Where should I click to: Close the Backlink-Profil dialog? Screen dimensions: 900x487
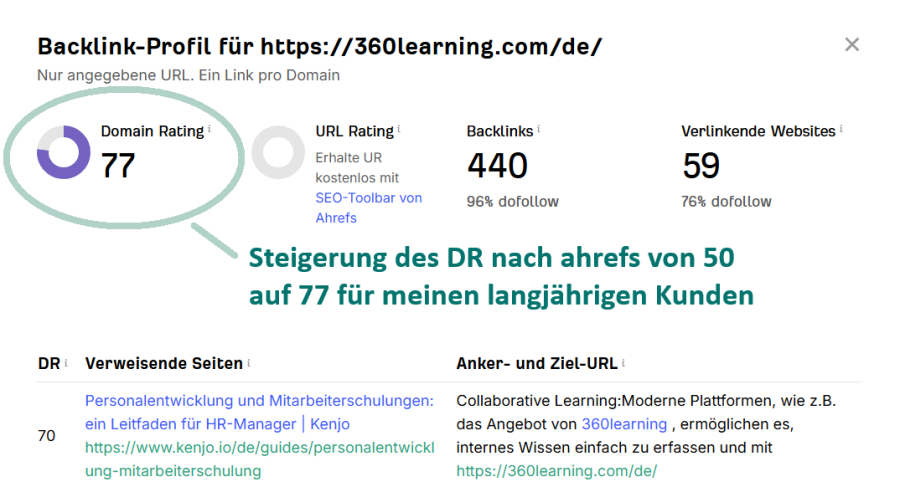(x=851, y=45)
